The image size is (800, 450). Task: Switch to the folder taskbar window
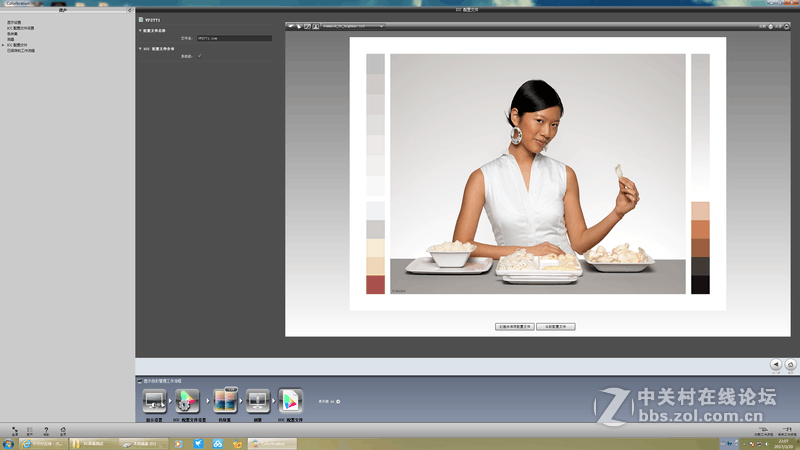[x=93, y=444]
